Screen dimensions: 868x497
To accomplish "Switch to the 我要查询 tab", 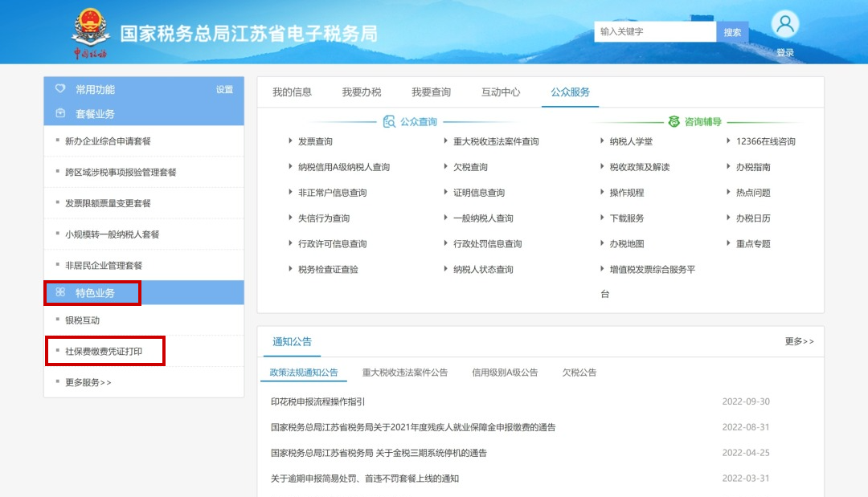I will pyautogui.click(x=431, y=92).
